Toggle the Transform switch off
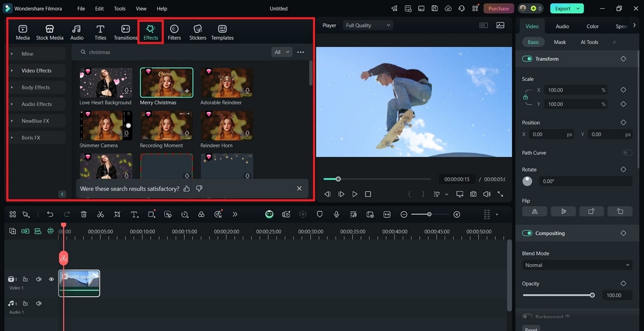644x331 pixels. [x=527, y=59]
